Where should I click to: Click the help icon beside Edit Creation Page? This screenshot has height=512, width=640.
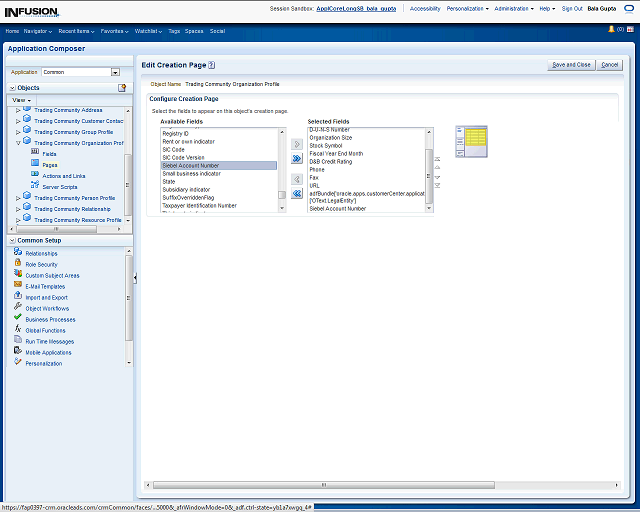point(212,65)
